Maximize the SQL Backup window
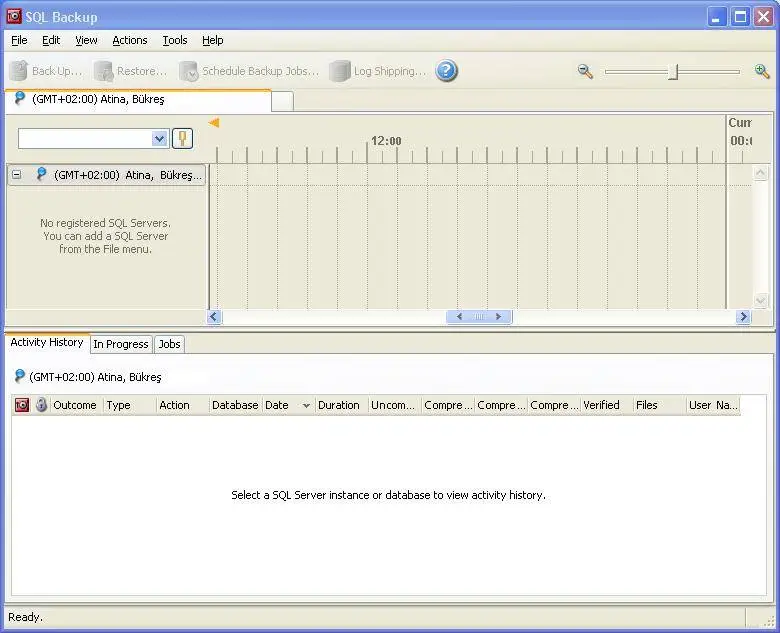The image size is (780, 633). click(x=740, y=17)
